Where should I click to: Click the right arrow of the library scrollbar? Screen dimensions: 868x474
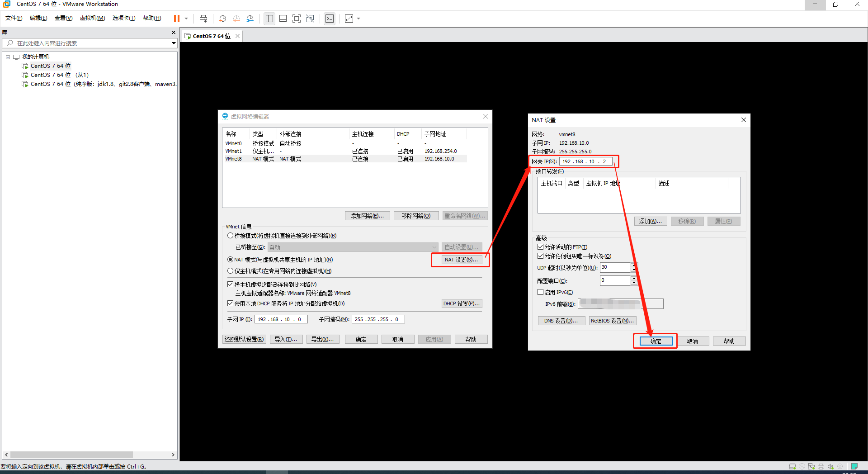[x=173, y=455]
